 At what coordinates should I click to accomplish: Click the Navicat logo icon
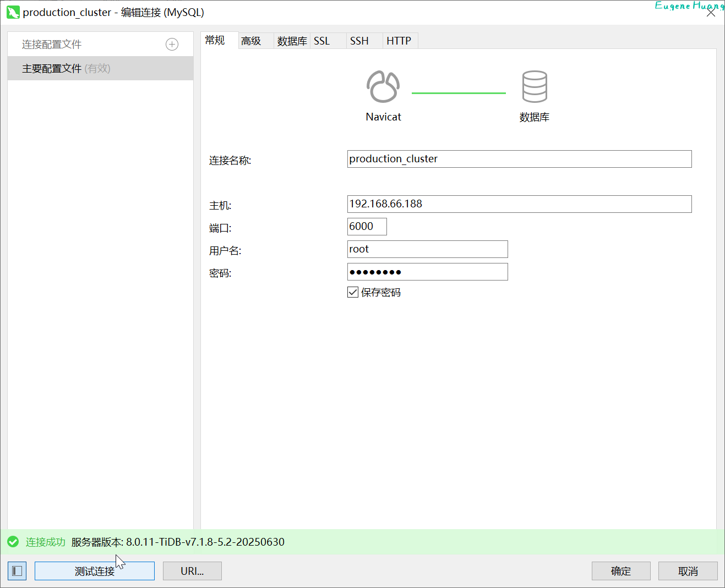[x=383, y=87]
